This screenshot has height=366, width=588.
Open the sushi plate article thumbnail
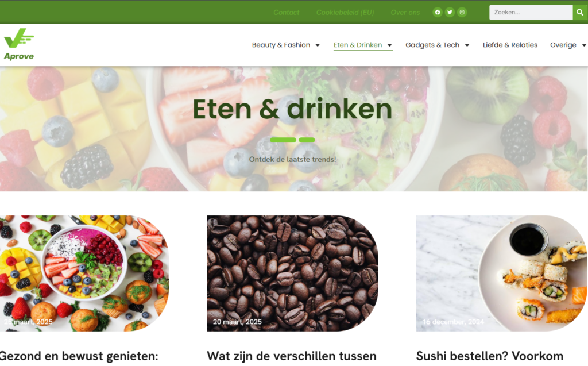pyautogui.click(x=502, y=273)
